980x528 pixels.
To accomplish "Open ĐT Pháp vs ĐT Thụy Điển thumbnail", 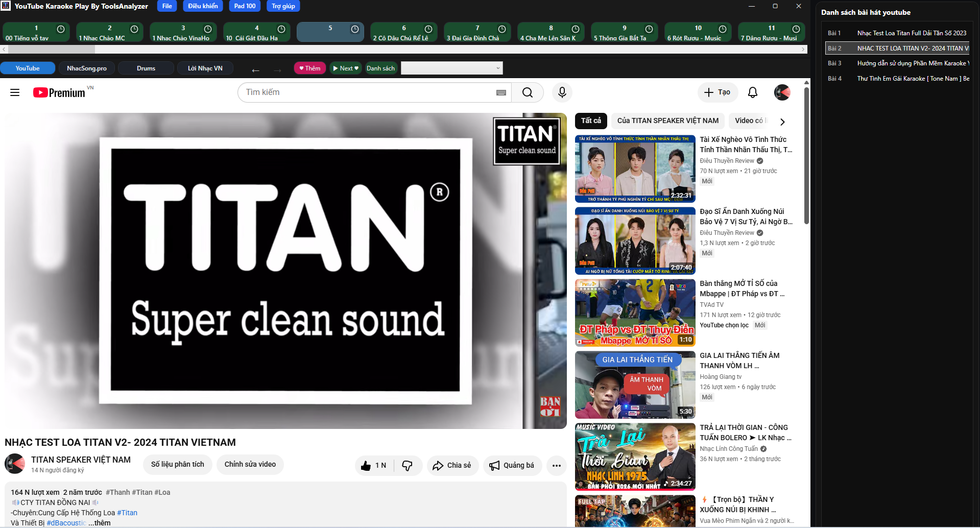I will 635,313.
